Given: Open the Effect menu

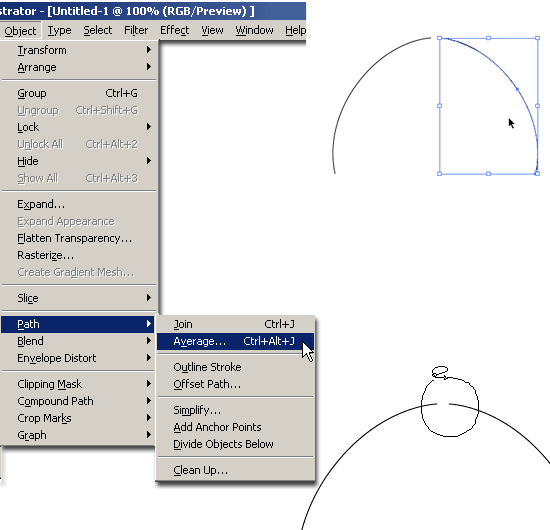Looking at the screenshot, I should [x=174, y=31].
